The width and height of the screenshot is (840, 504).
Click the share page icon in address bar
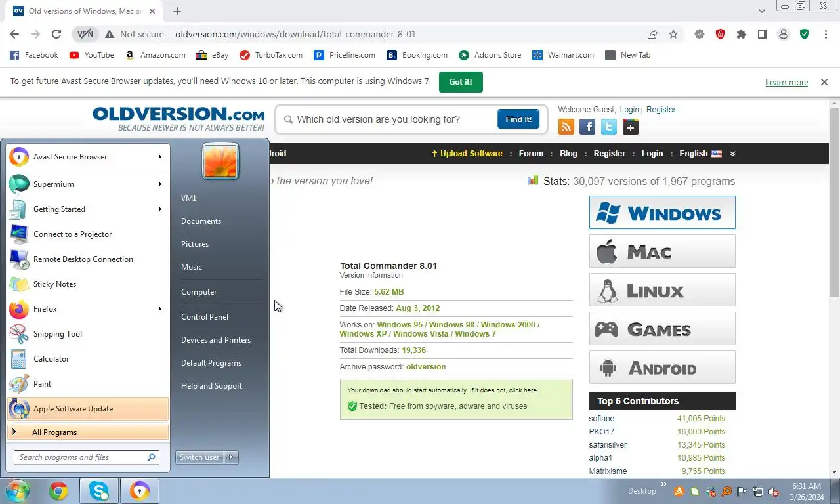click(x=652, y=34)
